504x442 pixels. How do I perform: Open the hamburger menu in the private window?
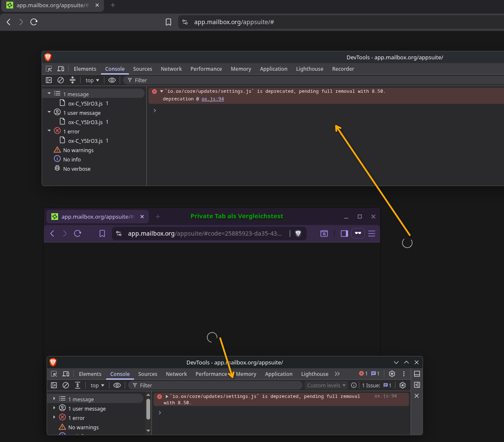(x=372, y=234)
